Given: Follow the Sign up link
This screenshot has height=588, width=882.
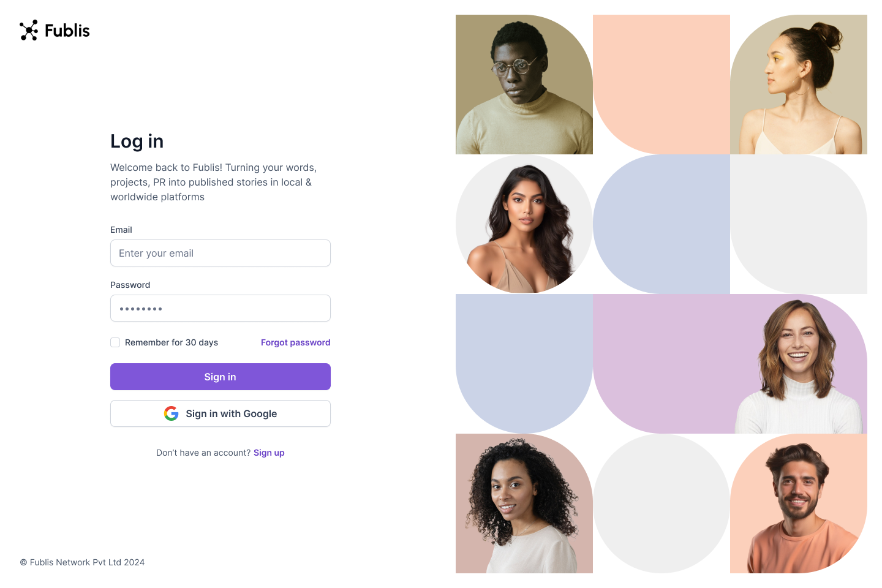Looking at the screenshot, I should [x=269, y=453].
